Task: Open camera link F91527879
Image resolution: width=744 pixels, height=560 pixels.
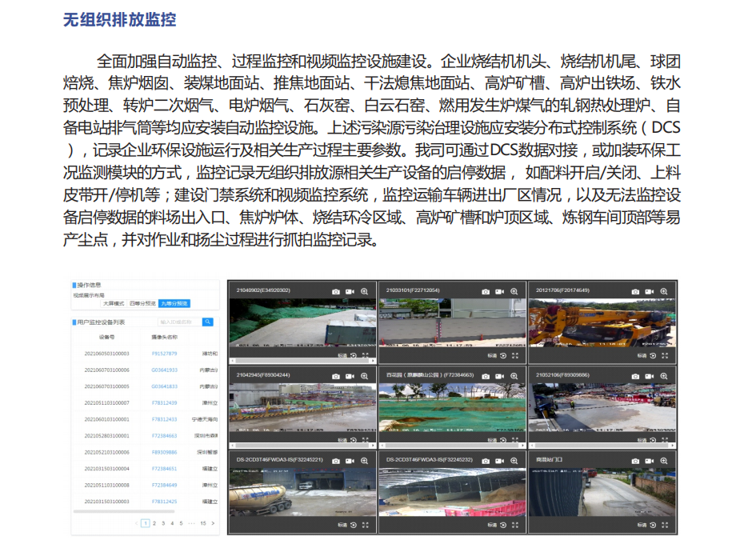Action: tap(164, 354)
